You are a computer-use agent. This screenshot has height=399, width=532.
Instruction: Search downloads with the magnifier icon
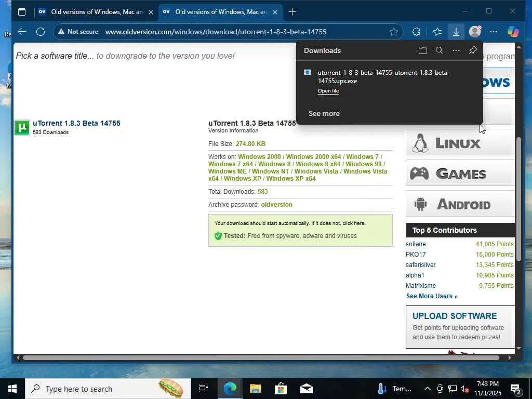(440, 50)
